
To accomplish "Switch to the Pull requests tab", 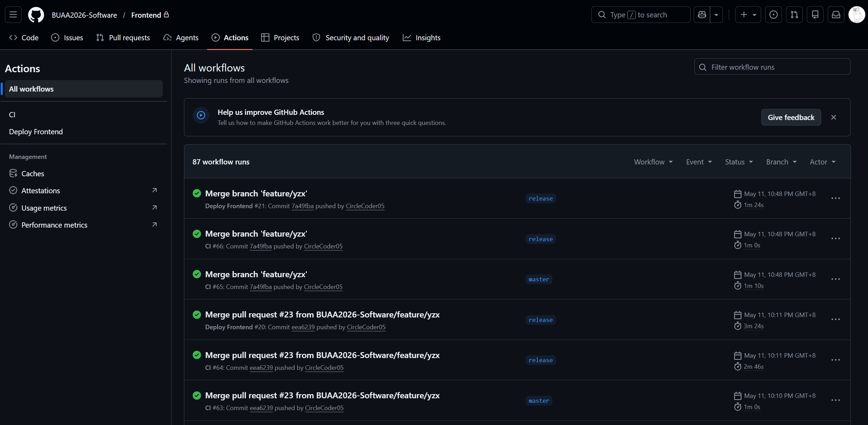I will (x=123, y=37).
